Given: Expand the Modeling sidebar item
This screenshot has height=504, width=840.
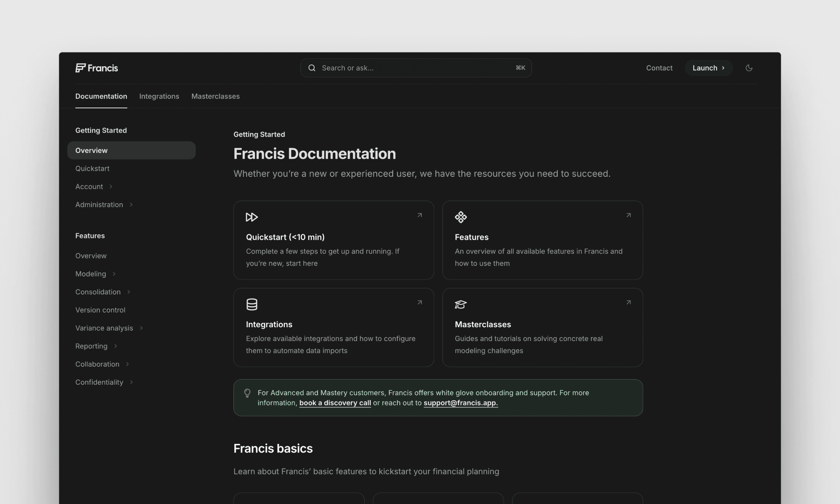Looking at the screenshot, I should point(114,274).
